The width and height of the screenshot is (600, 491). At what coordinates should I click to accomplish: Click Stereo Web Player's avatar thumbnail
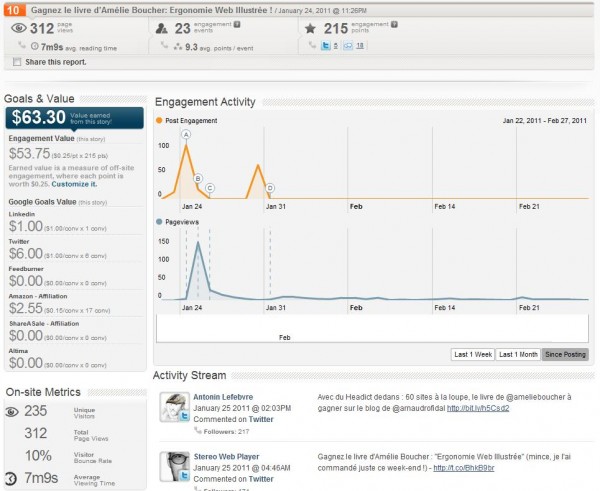click(174, 467)
